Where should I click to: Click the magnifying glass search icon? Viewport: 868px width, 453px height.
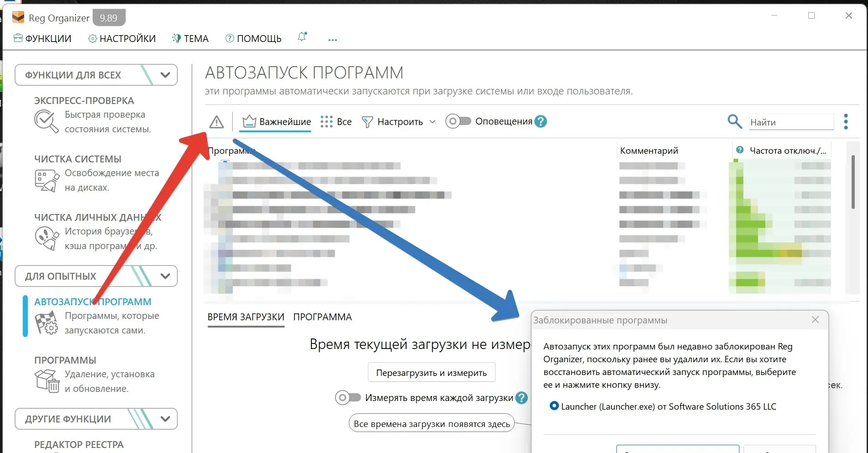pos(734,121)
